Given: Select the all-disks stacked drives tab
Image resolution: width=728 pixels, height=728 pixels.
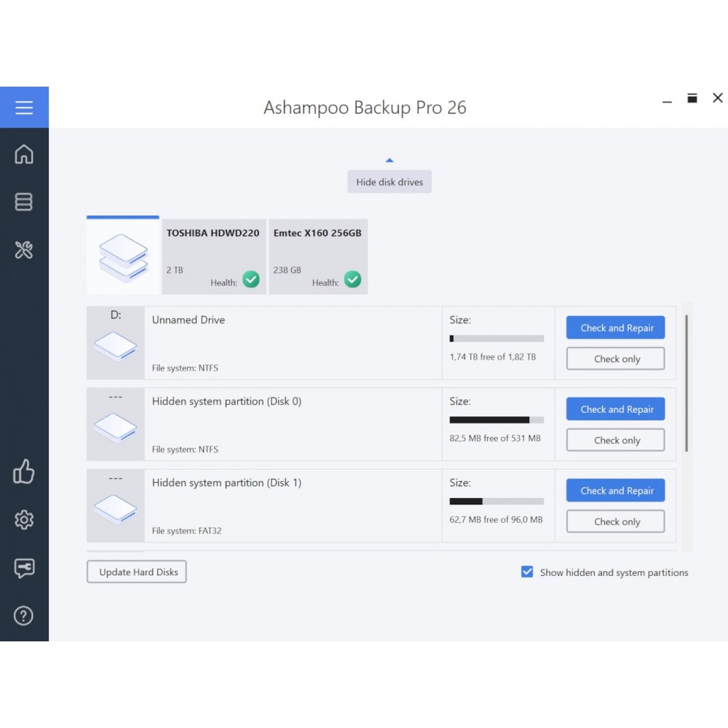Looking at the screenshot, I should [x=123, y=256].
